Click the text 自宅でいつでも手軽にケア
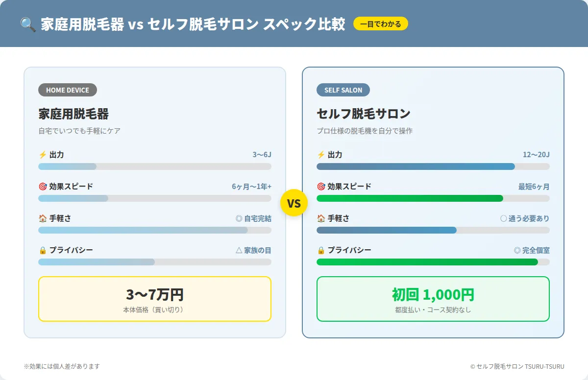The height and width of the screenshot is (380, 588). tap(79, 131)
